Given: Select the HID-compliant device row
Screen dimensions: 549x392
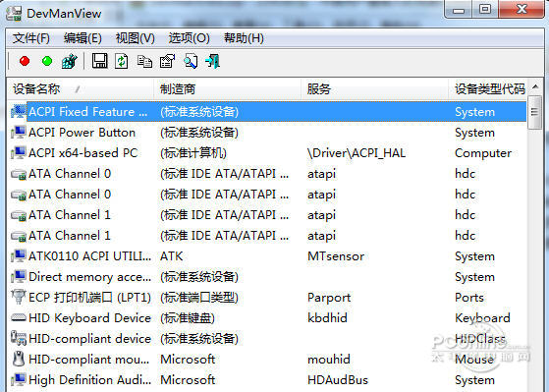Looking at the screenshot, I should (x=268, y=338).
